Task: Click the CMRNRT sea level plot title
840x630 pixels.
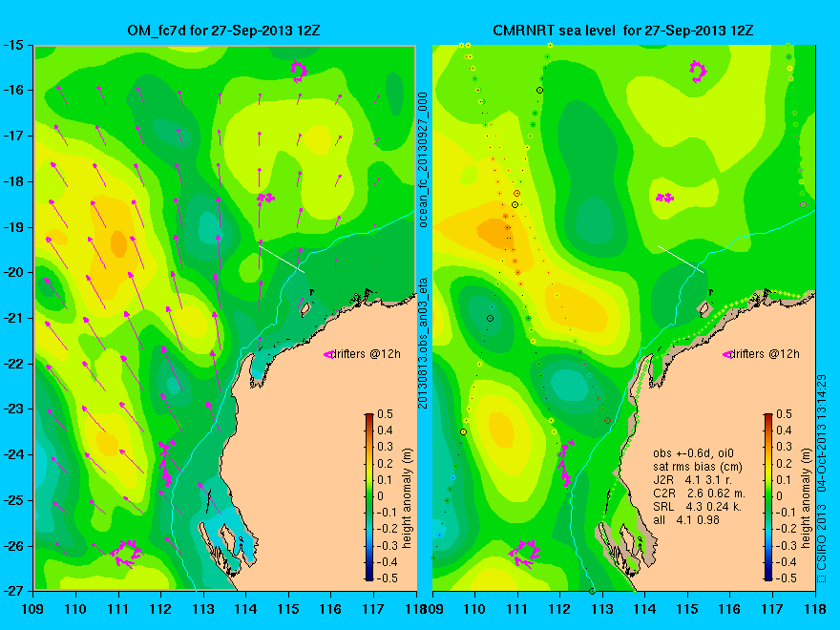Action: click(x=622, y=30)
